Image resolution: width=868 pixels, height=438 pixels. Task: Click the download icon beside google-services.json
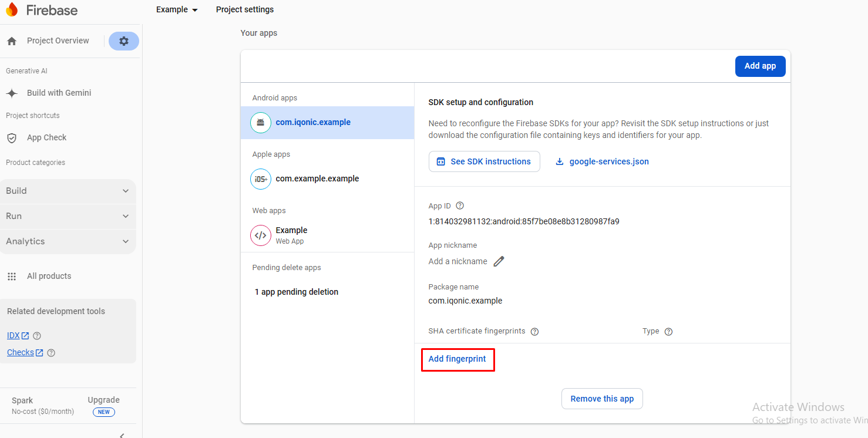(x=560, y=161)
